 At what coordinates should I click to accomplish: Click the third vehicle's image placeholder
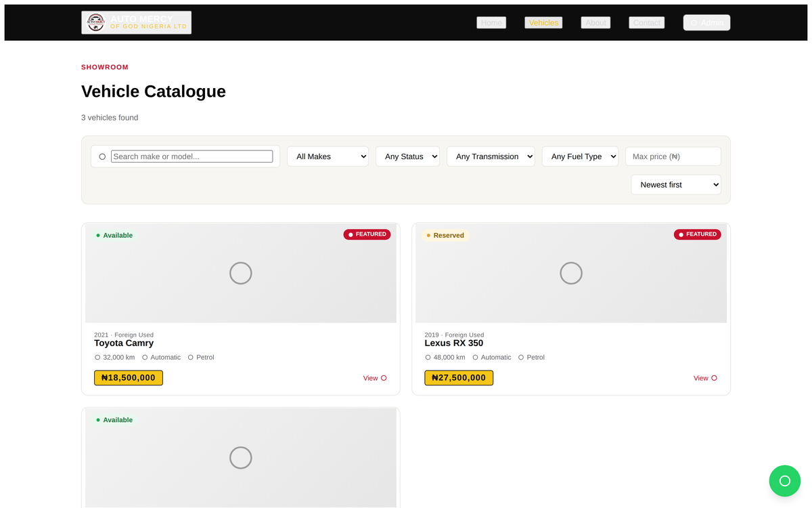tap(241, 458)
